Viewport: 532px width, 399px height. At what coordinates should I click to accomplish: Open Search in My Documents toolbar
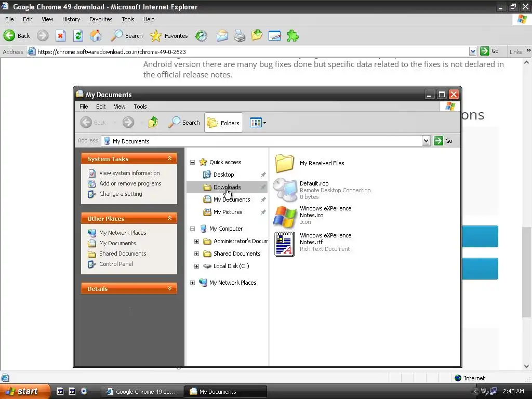tap(184, 123)
